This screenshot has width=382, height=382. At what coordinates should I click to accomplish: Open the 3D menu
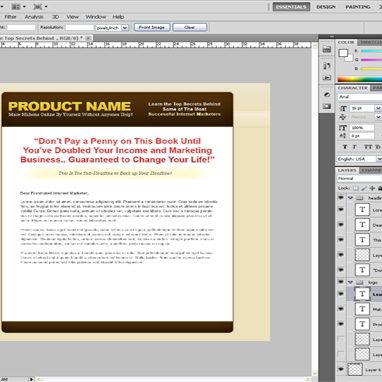[55, 17]
